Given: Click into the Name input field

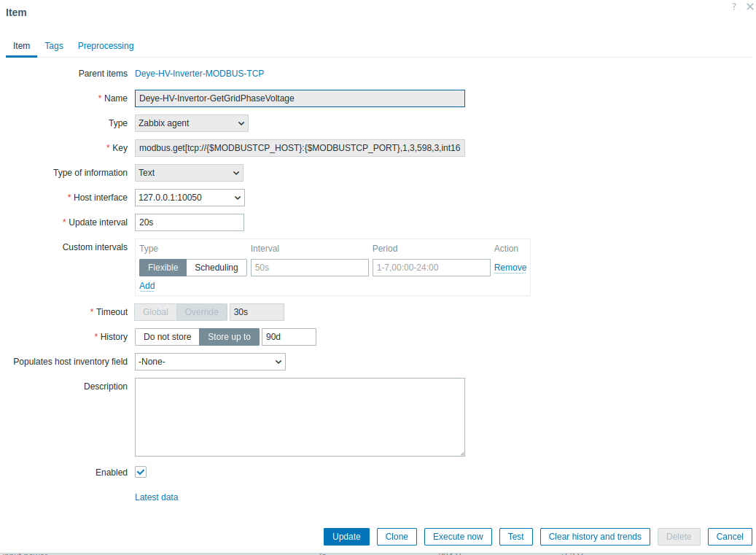Looking at the screenshot, I should pos(300,98).
